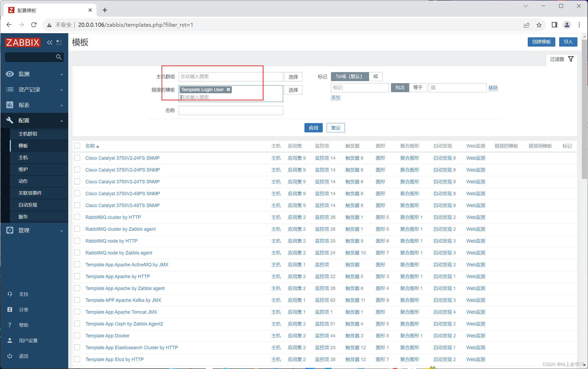Apply the filter with 应用
Image resolution: width=588 pixels, height=369 pixels.
[x=313, y=128]
